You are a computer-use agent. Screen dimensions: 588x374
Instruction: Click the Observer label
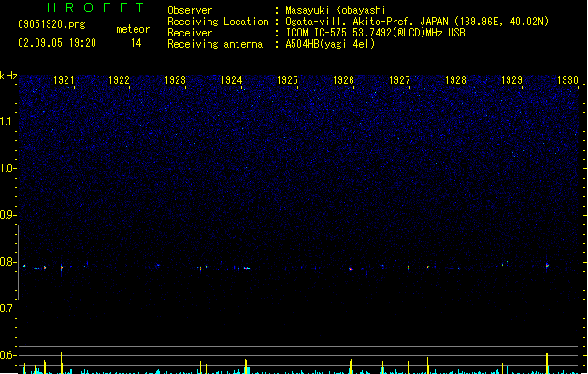pos(190,10)
